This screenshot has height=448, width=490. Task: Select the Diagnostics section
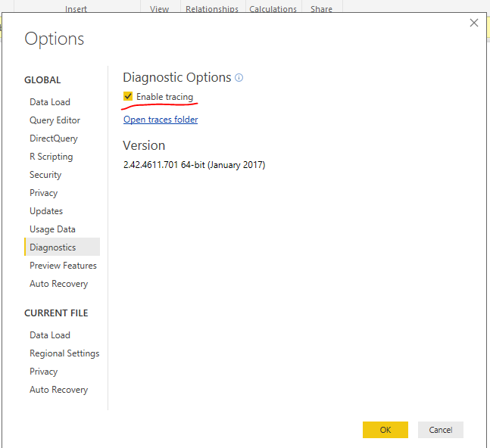coord(62,247)
